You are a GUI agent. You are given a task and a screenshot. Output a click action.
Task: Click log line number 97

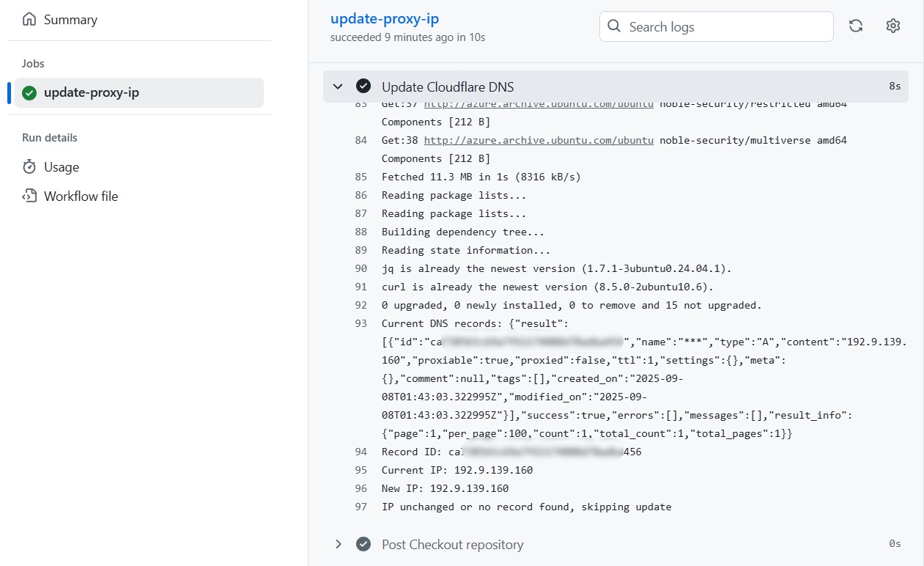[x=361, y=507]
